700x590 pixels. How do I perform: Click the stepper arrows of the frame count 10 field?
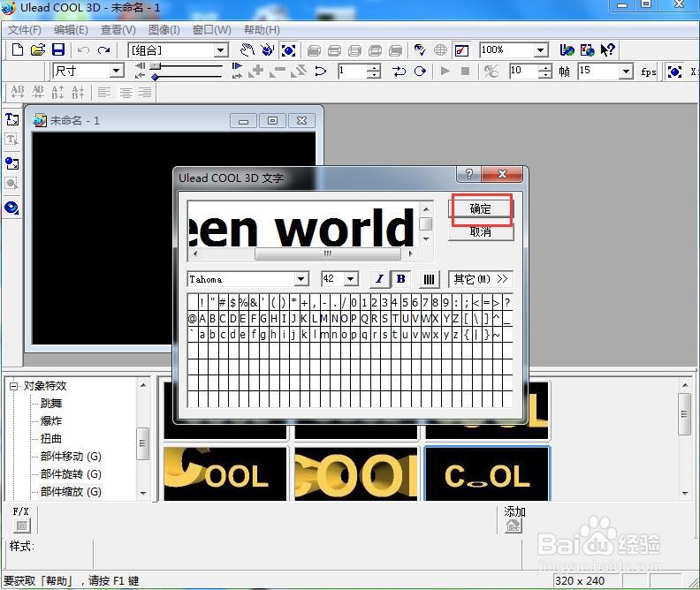[x=545, y=71]
